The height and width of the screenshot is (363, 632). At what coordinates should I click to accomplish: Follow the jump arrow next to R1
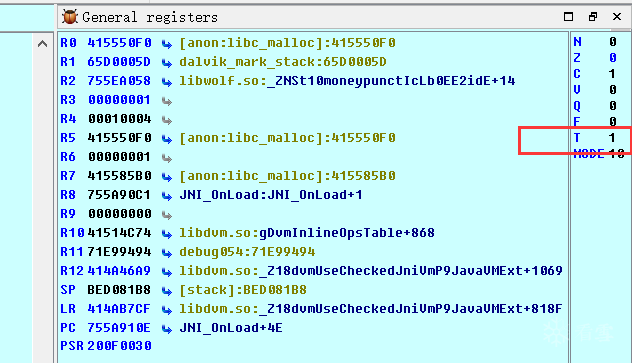[166, 62]
